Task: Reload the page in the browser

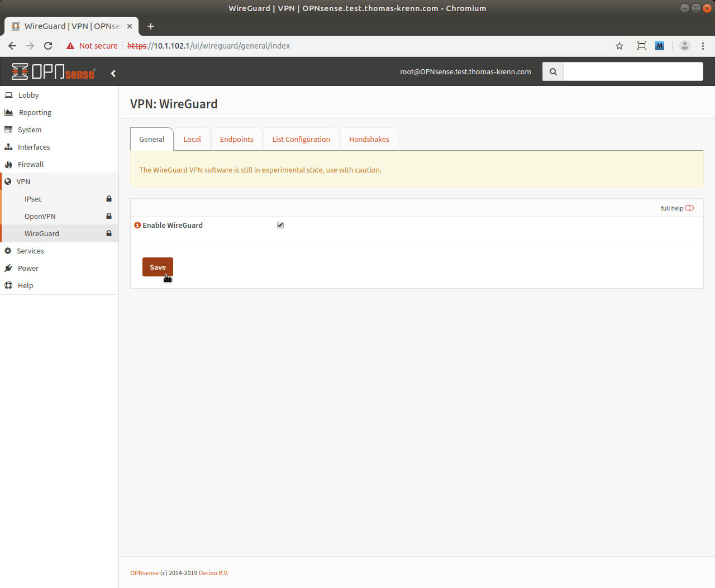Action: click(48, 46)
